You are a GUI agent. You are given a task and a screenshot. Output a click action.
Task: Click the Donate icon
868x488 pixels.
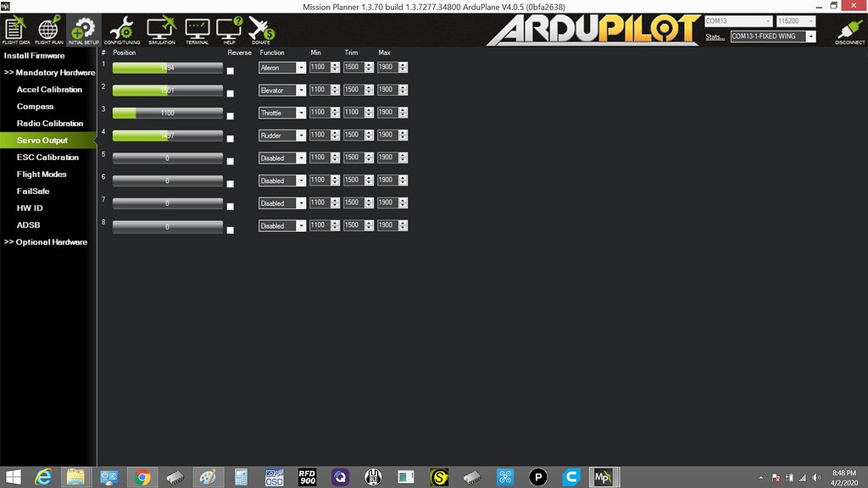click(x=260, y=30)
